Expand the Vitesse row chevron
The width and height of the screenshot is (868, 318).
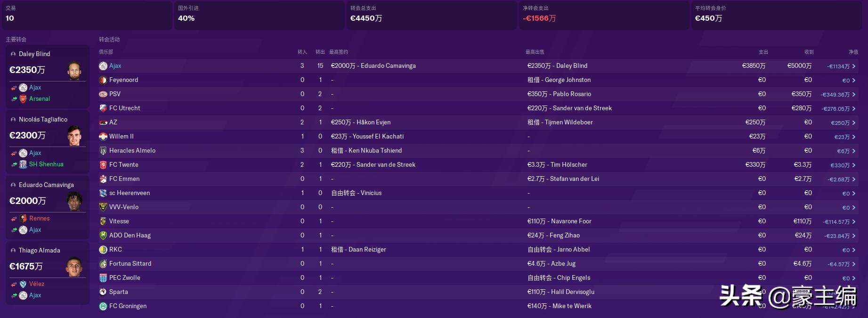(854, 222)
